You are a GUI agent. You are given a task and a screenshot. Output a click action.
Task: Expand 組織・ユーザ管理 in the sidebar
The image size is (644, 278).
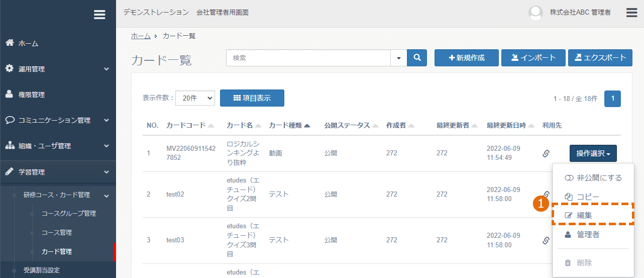(58, 146)
